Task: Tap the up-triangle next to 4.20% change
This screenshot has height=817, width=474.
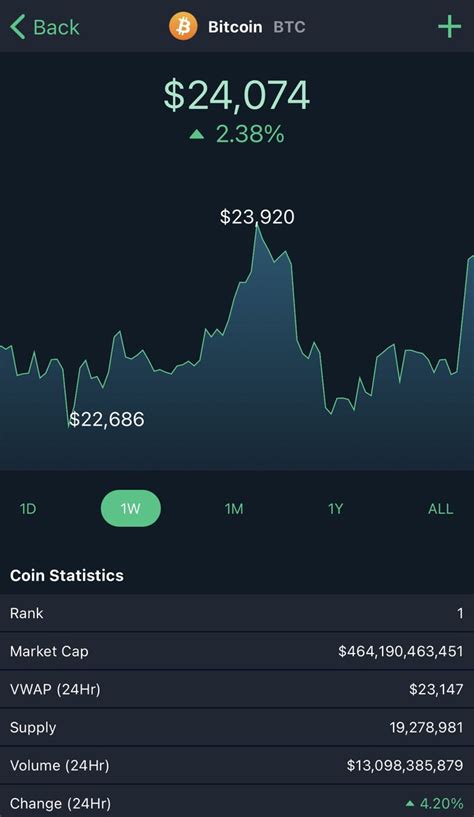Action: (410, 803)
